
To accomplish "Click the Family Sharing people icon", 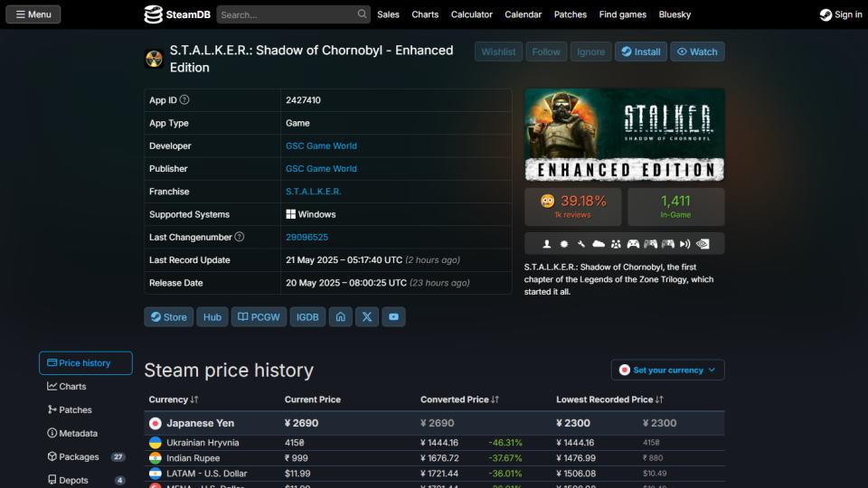I will pos(616,243).
